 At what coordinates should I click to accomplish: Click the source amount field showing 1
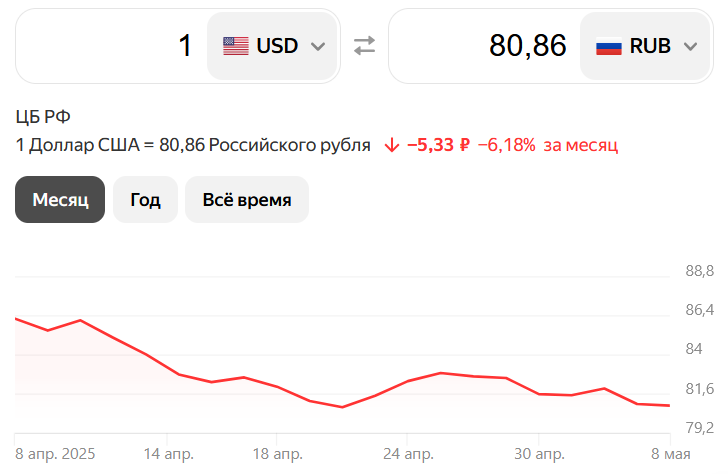pos(110,46)
